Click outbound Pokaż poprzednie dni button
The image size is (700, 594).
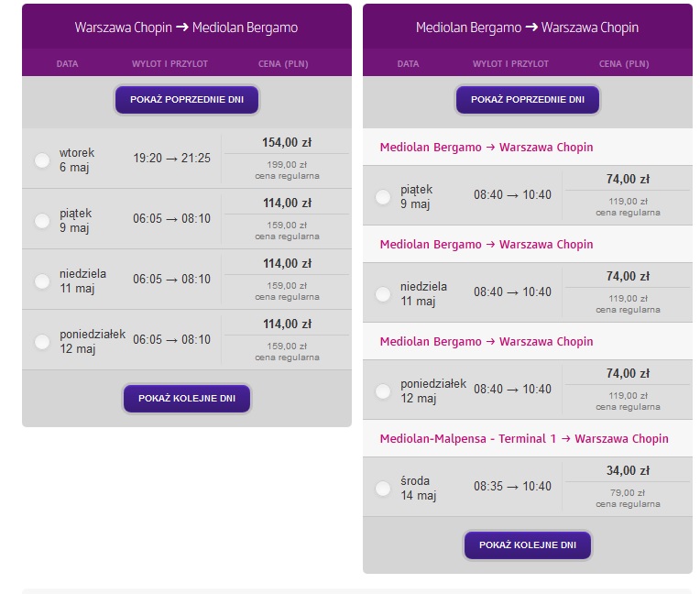(x=187, y=100)
